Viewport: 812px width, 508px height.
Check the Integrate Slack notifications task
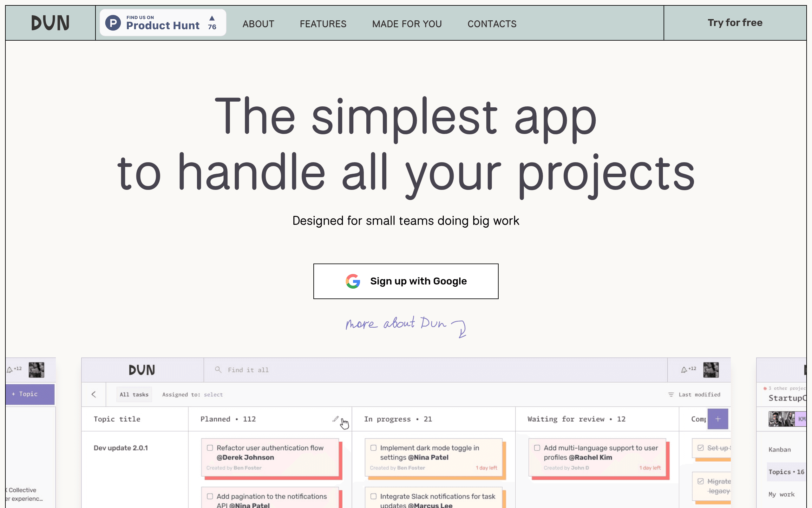tap(373, 496)
